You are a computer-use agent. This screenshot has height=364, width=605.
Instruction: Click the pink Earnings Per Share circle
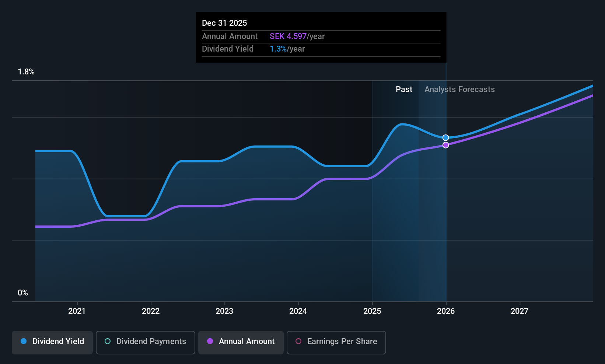pos(298,341)
